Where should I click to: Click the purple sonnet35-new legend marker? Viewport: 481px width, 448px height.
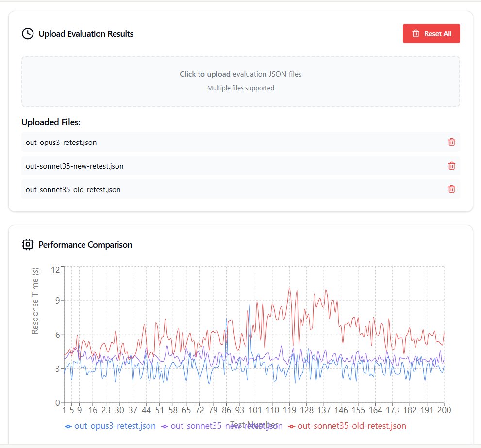pyautogui.click(x=165, y=426)
